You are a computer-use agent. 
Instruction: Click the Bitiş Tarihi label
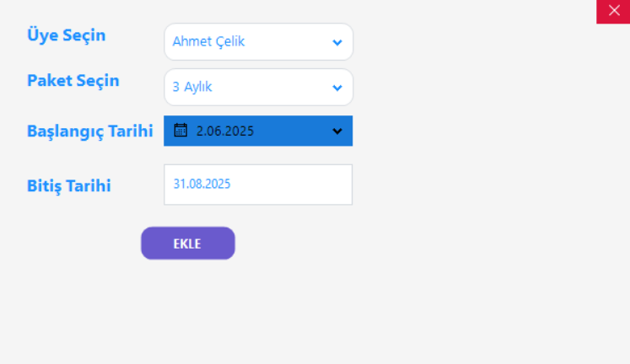[x=69, y=185]
